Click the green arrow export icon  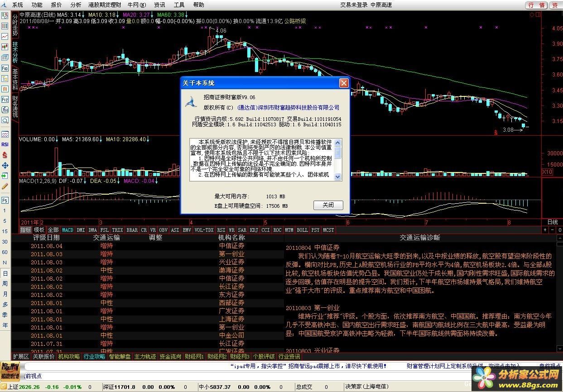pyautogui.click(x=5, y=176)
